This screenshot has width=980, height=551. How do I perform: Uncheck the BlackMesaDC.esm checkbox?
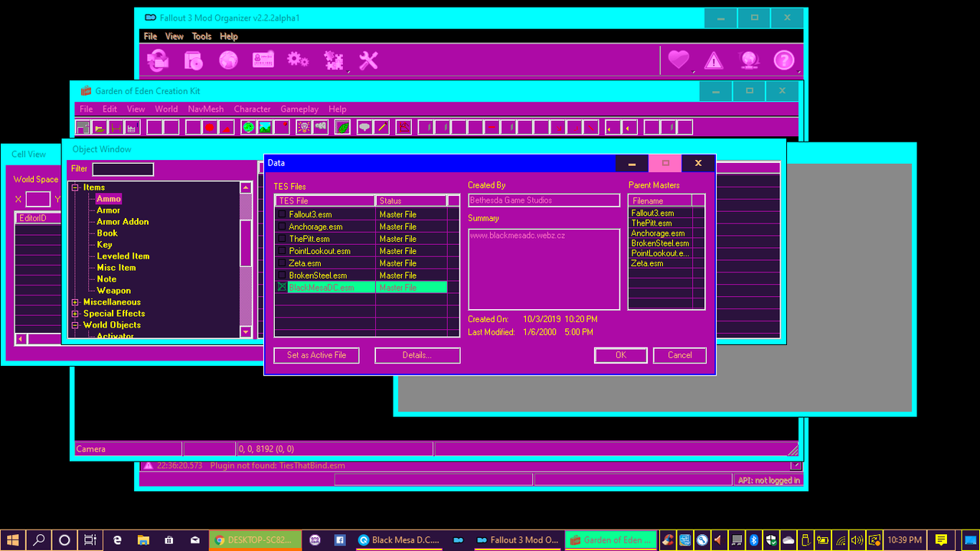pyautogui.click(x=282, y=287)
